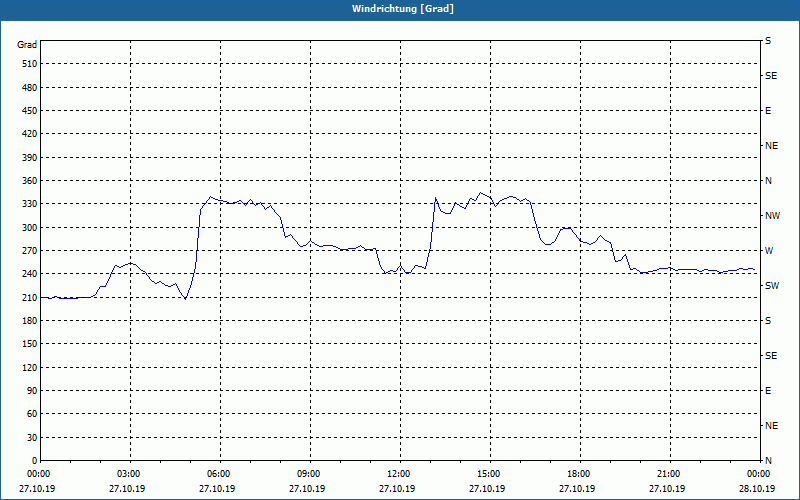Select the 90 value on the left axis
The image size is (800, 500).
pyautogui.click(x=31, y=391)
